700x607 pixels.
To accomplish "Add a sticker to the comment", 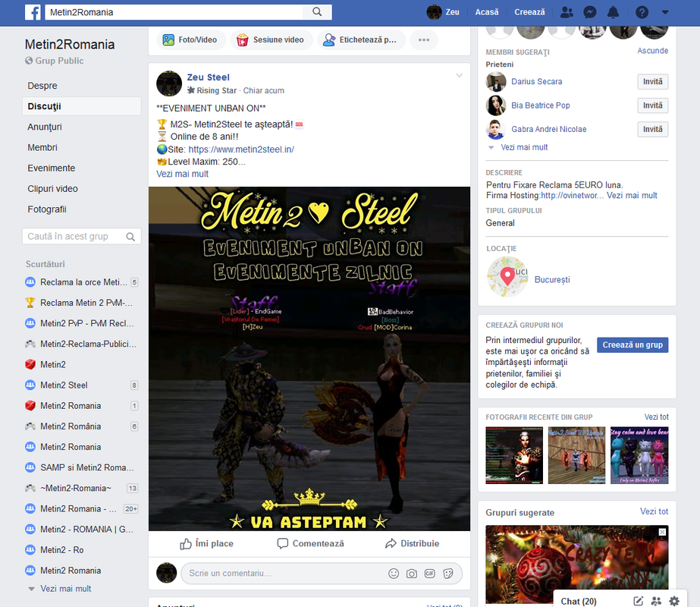I will (448, 574).
